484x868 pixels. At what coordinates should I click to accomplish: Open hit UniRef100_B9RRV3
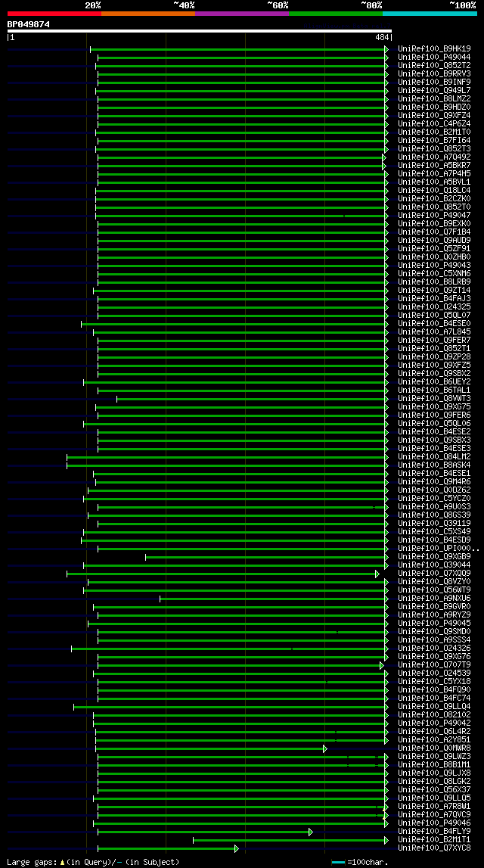click(434, 73)
